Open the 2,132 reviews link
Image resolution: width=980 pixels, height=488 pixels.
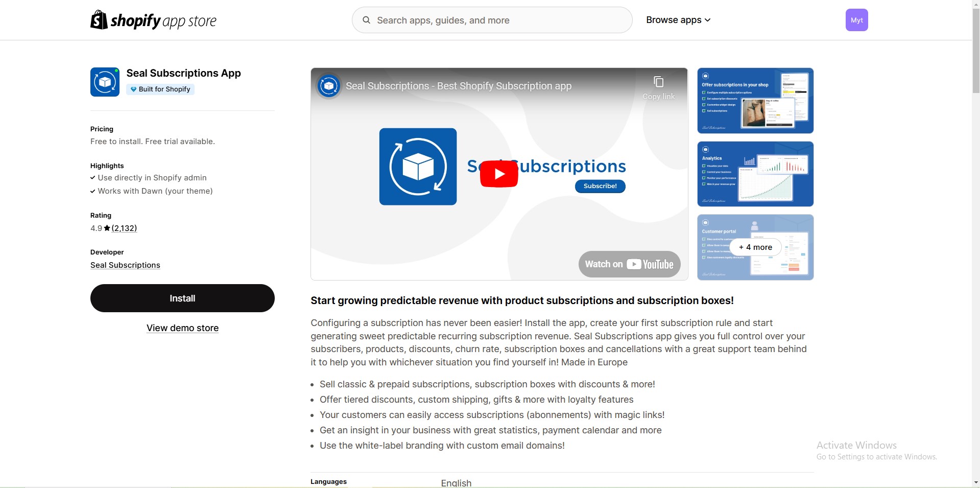point(124,228)
